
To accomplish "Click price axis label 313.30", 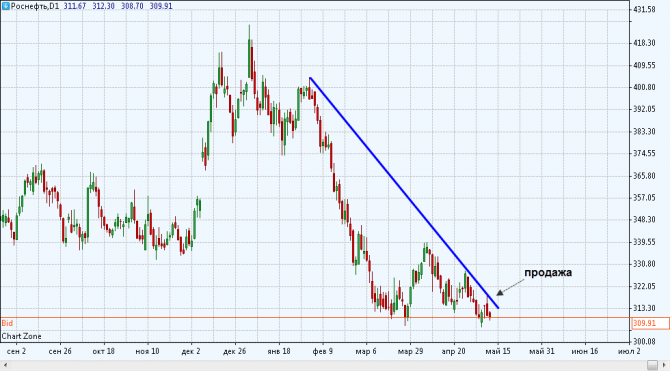I will (x=644, y=308).
